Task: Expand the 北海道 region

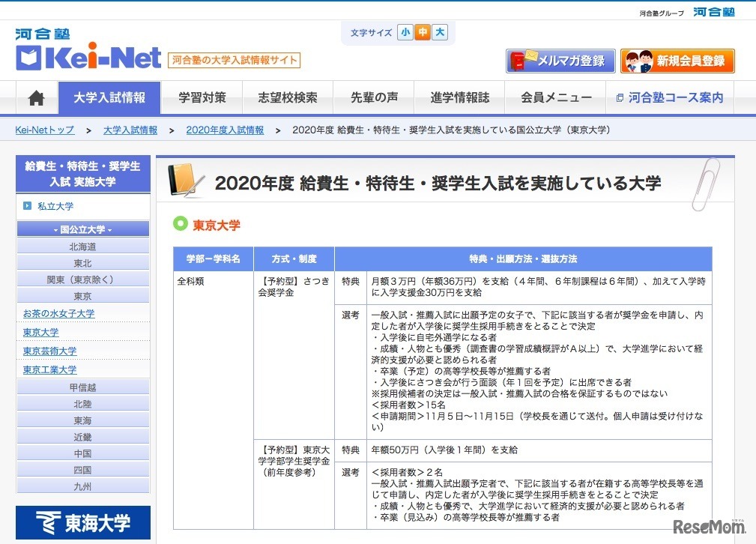Action: [x=83, y=247]
